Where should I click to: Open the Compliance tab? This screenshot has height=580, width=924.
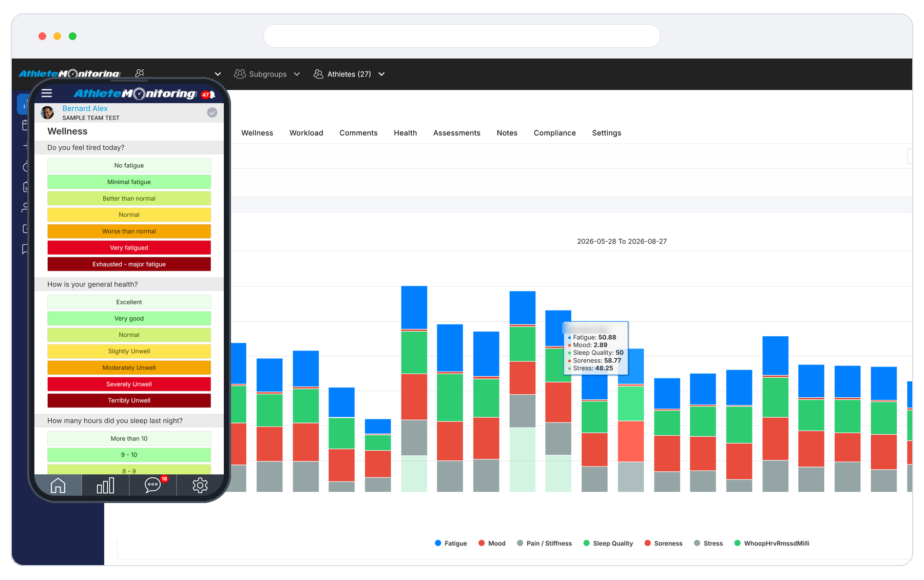pos(555,133)
